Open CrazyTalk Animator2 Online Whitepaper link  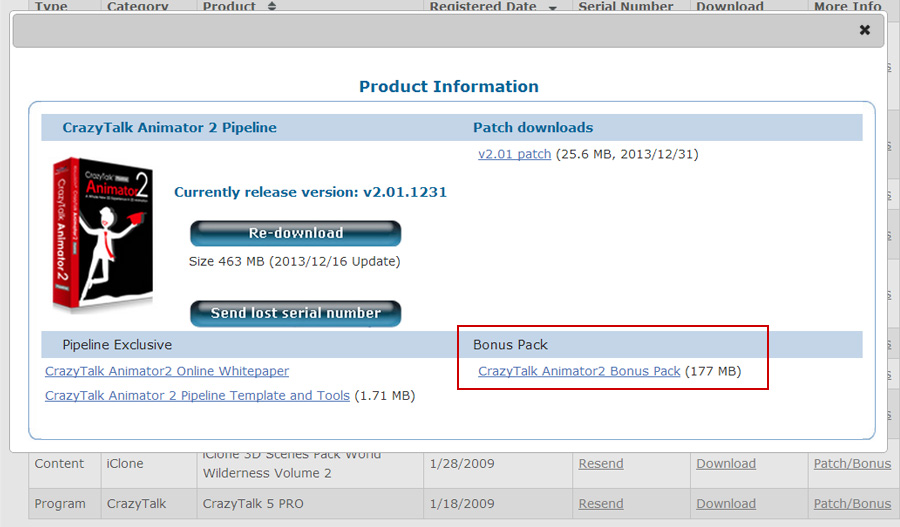pos(167,371)
